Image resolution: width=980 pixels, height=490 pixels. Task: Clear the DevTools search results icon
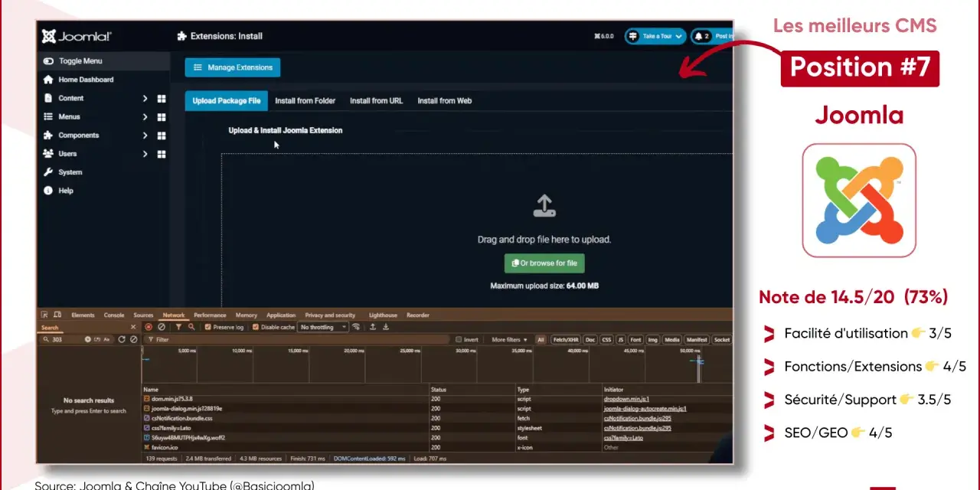133,339
